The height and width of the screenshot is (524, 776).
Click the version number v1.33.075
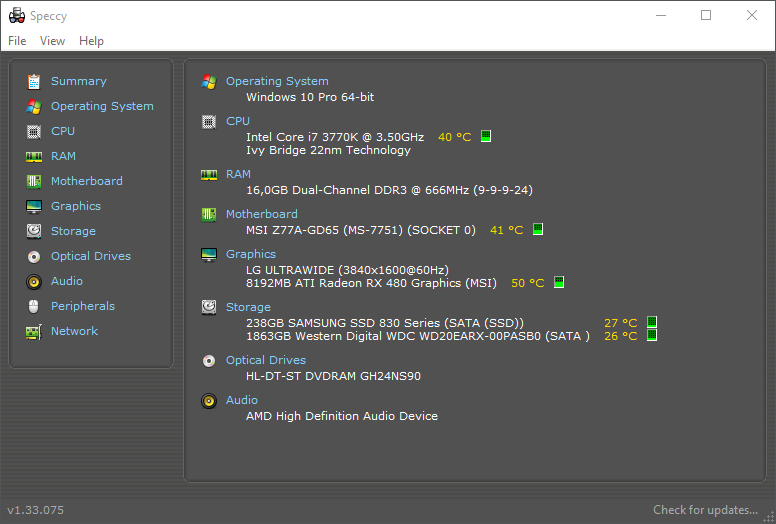(x=36, y=510)
